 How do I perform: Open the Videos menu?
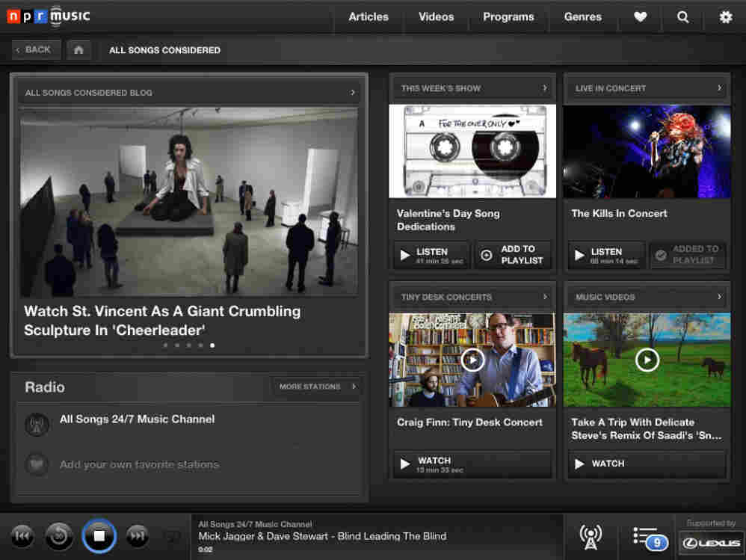pos(436,17)
